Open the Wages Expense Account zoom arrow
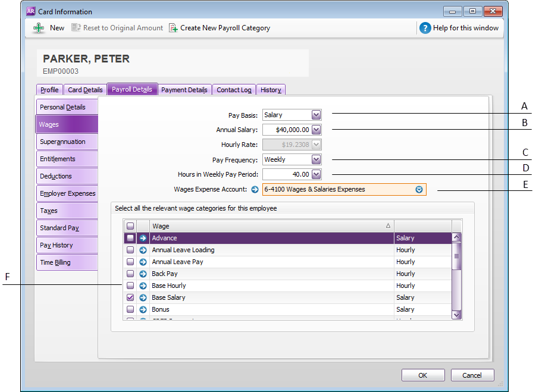The width and height of the screenshot is (539, 392). tap(255, 189)
